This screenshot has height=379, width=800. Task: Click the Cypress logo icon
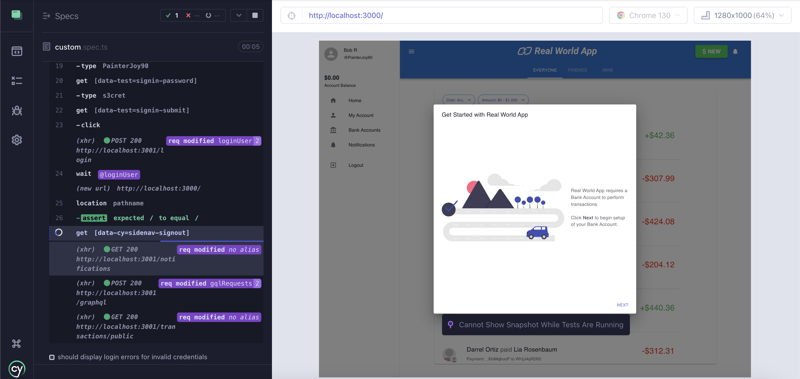[x=17, y=368]
